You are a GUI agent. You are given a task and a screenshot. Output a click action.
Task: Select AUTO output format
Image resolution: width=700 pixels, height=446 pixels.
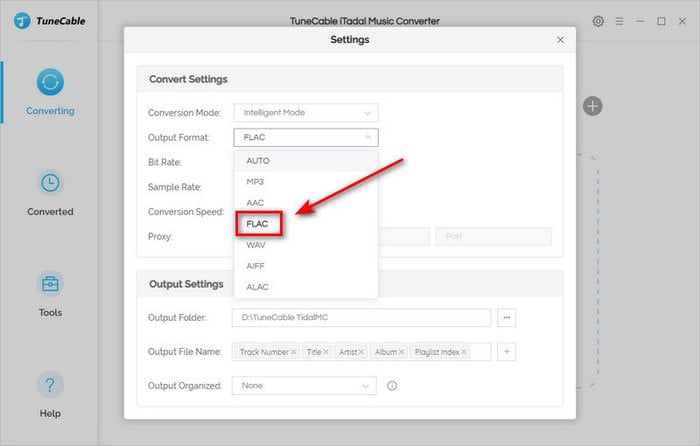tap(306, 161)
